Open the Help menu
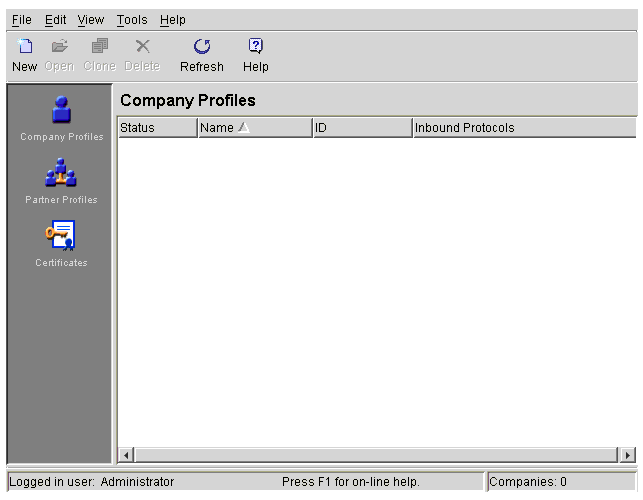This screenshot has width=643, height=500. 173,20
